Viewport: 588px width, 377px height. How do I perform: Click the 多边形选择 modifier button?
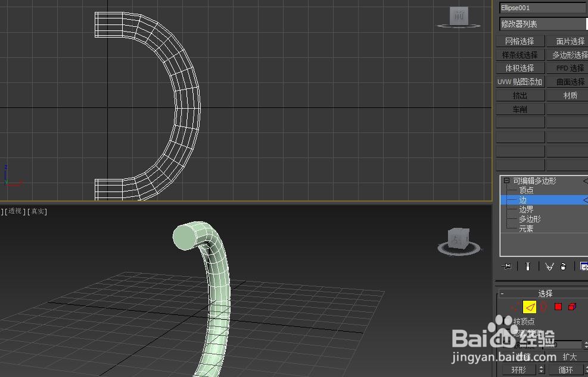[x=567, y=55]
